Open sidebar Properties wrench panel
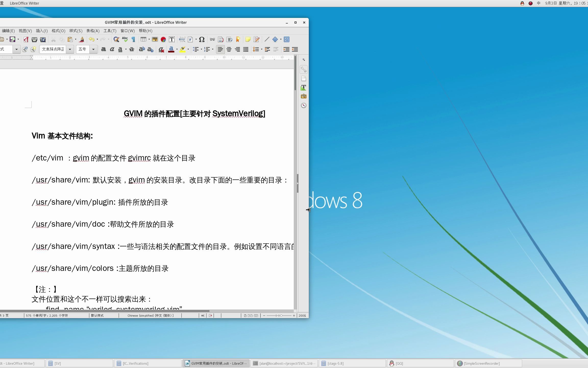588x368 pixels. pyautogui.click(x=303, y=70)
